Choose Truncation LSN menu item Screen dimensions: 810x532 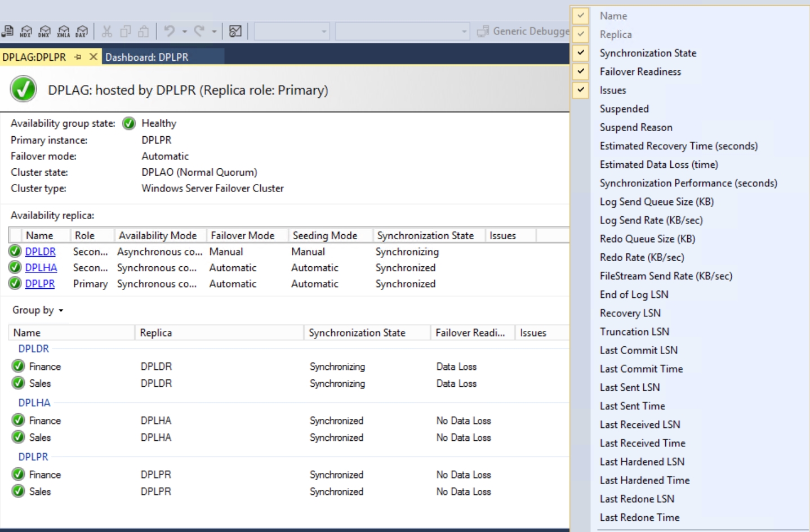[634, 332]
